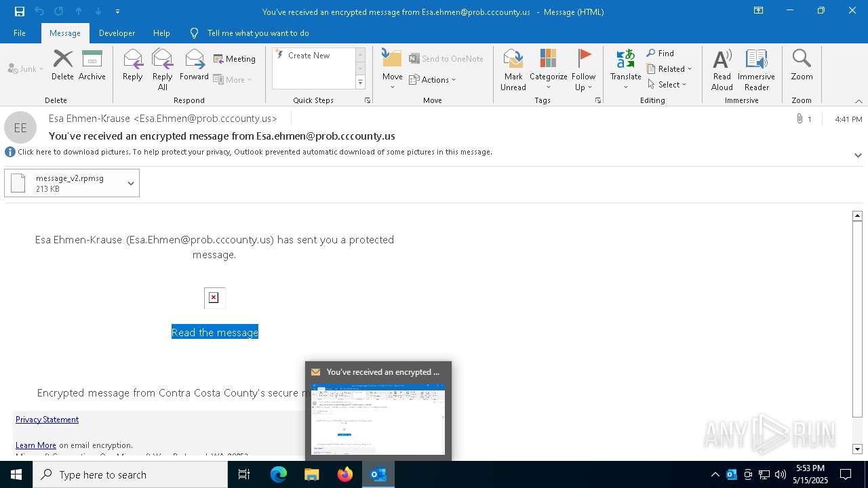Open the Developer tab

[117, 33]
